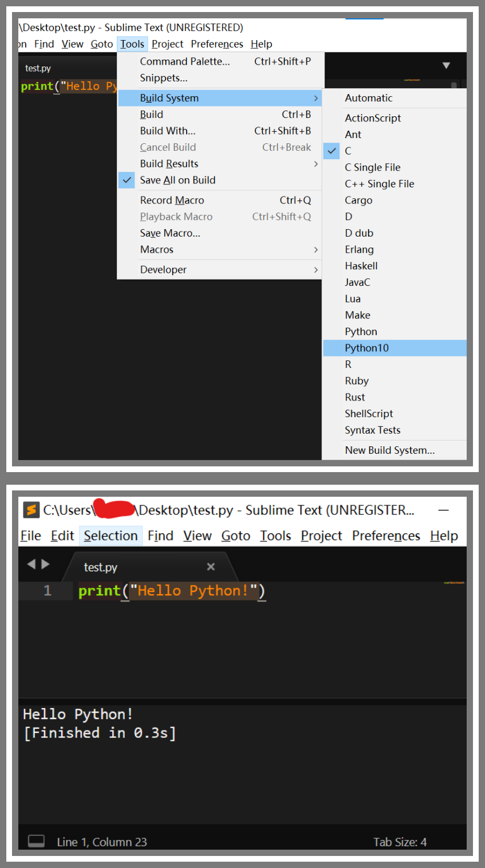Open the Goto menu in lower window
The width and height of the screenshot is (485, 868).
236,536
